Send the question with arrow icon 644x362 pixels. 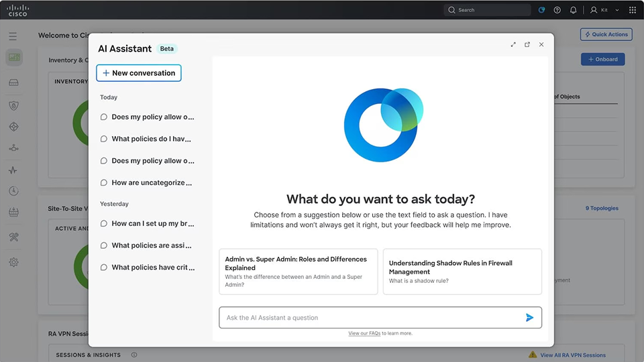click(x=529, y=317)
